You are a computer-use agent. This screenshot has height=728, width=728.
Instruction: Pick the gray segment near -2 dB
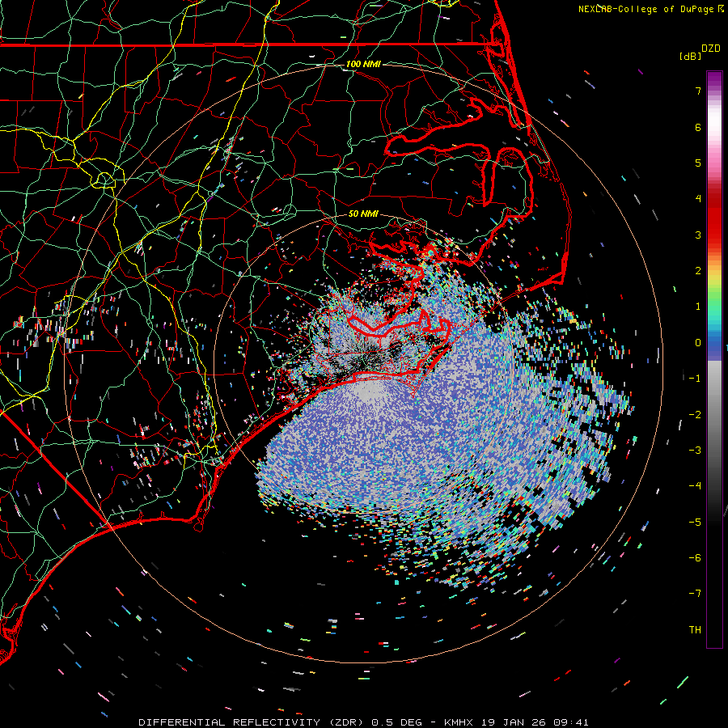tap(714, 408)
